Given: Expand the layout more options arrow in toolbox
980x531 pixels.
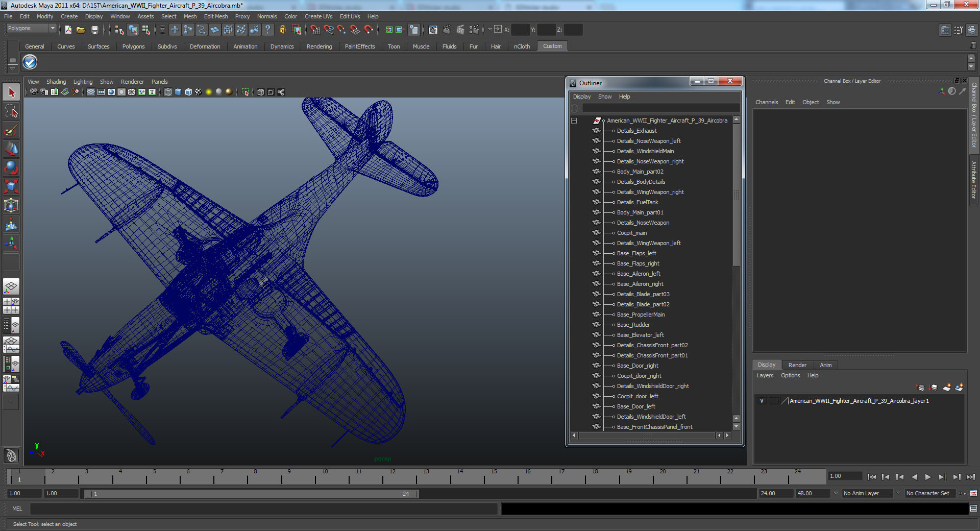Looking at the screenshot, I should point(10,402).
